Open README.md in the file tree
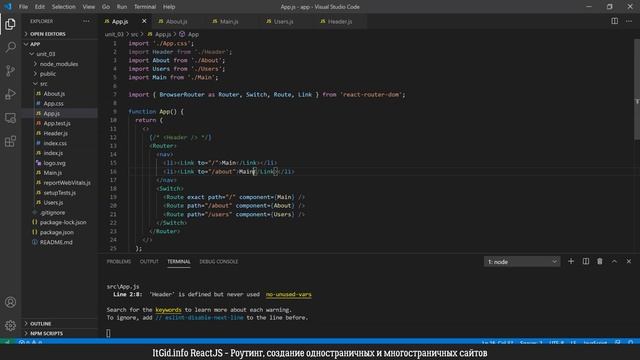This screenshot has height=360, width=640. pos(56,242)
